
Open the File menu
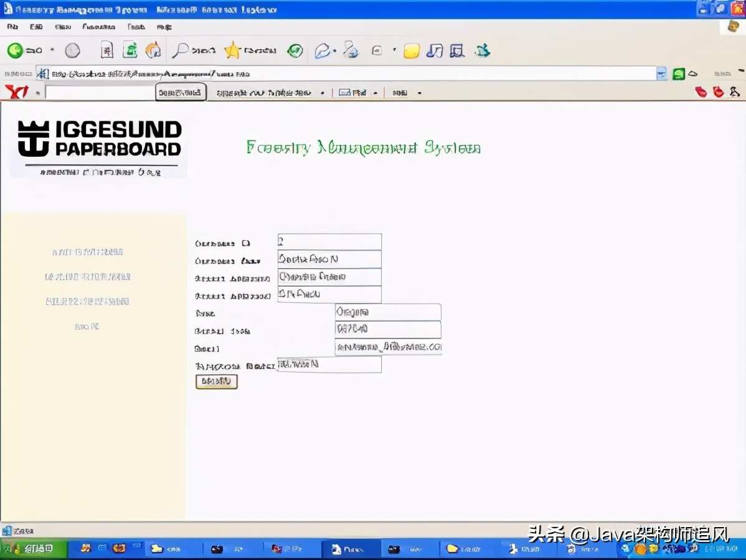[x=12, y=27]
